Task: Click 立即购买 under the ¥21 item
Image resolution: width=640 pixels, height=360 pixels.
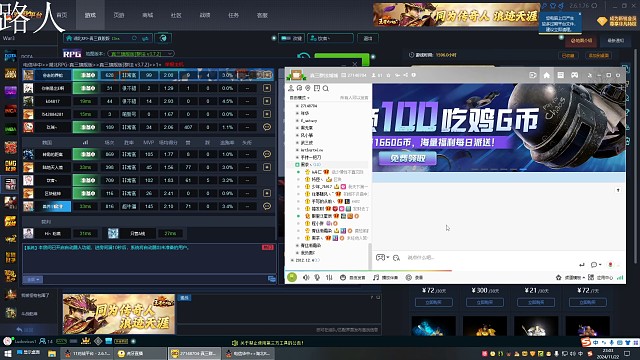Action: 536,302
